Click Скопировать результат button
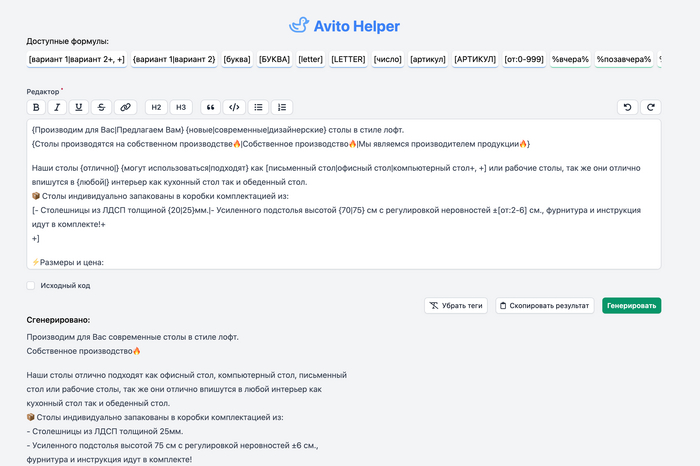 [545, 306]
